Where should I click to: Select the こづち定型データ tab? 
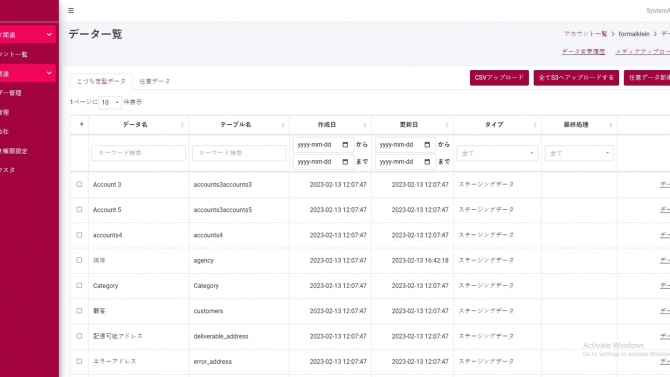[101, 81]
